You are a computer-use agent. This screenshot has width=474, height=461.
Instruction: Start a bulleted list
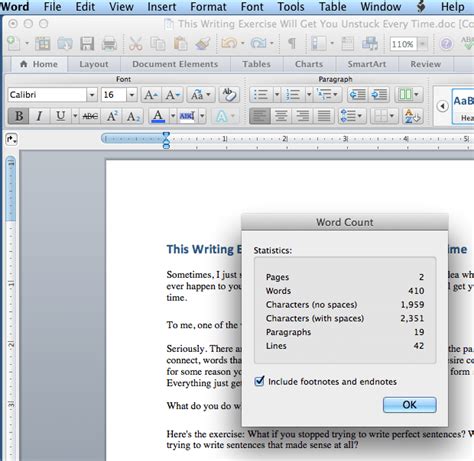[x=261, y=95]
